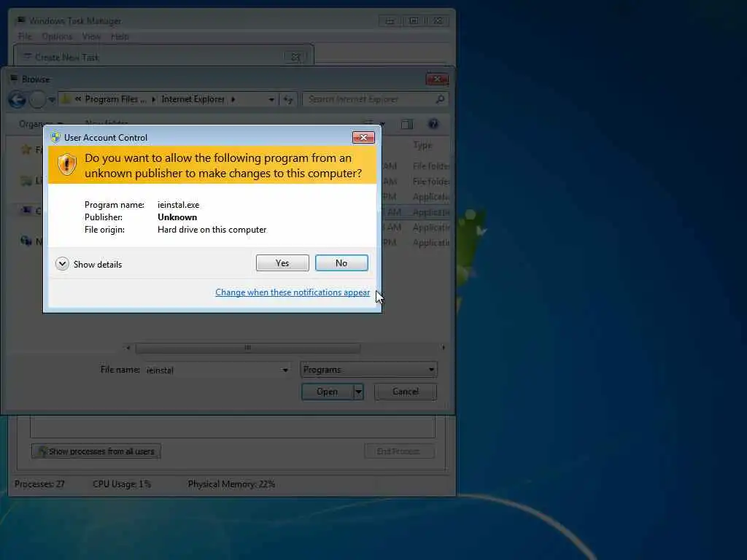Open recent locations dropdown beside navigation arrows
The height and width of the screenshot is (560, 747).
(x=52, y=99)
